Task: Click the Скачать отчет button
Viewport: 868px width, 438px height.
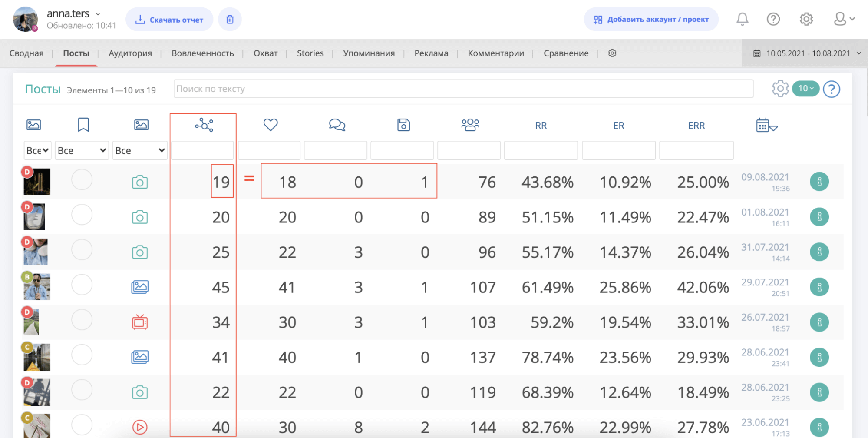Action: tap(169, 20)
